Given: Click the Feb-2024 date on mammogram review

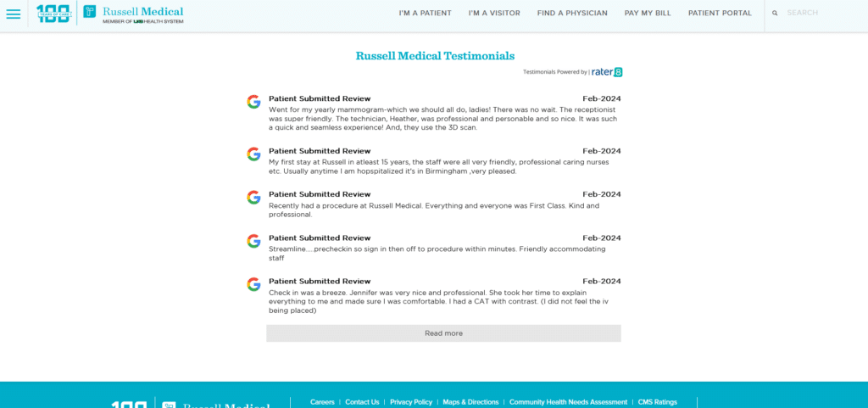Looking at the screenshot, I should 602,99.
